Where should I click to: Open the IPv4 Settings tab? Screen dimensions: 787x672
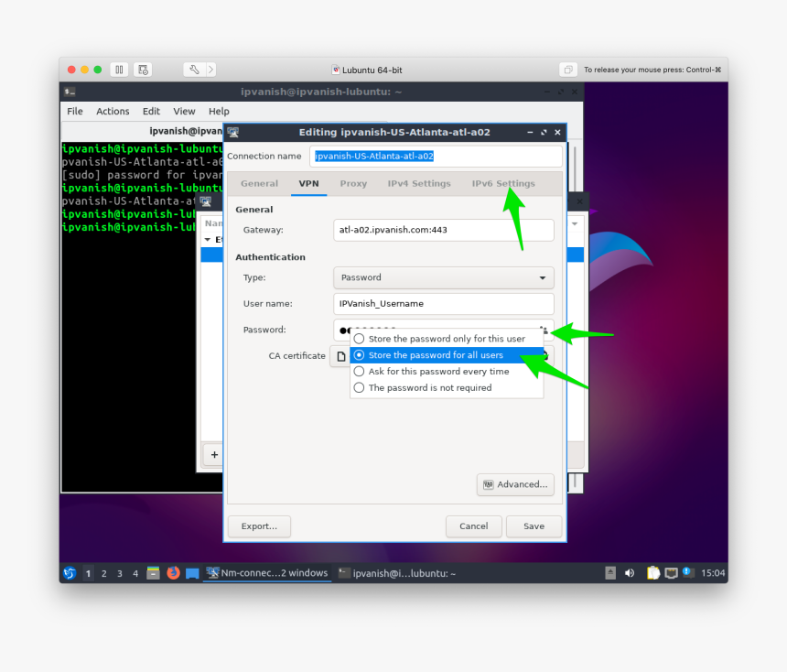coord(419,184)
